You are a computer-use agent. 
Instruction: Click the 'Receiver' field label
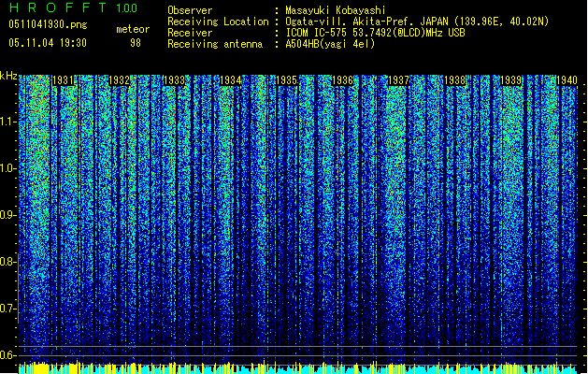190,33
